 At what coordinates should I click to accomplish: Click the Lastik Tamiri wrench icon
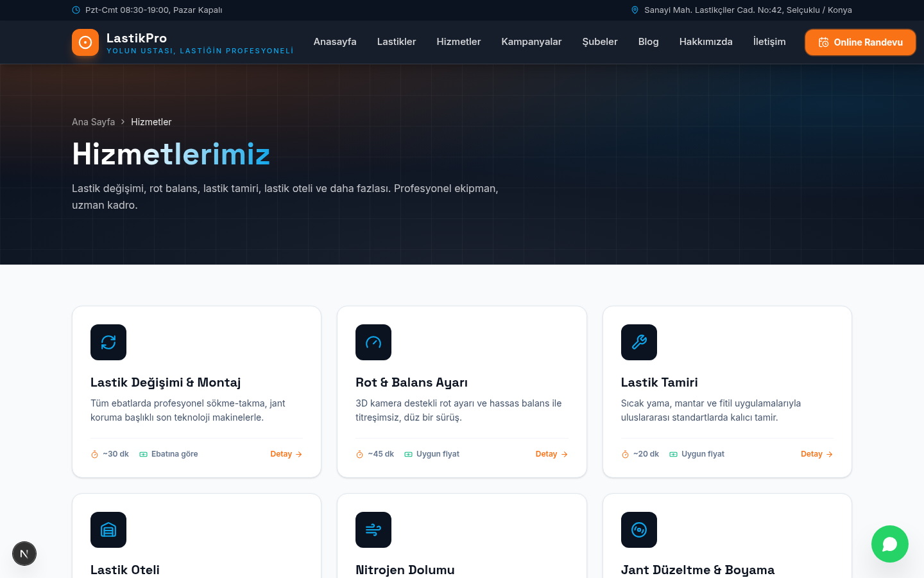click(639, 342)
